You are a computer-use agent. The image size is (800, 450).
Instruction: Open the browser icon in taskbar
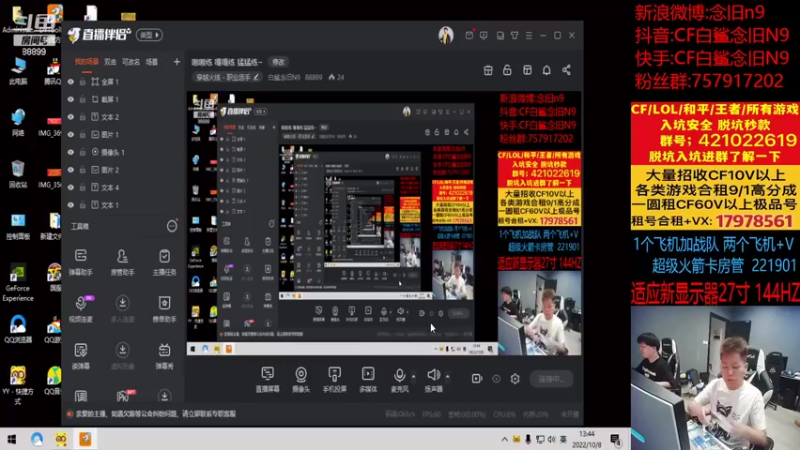[x=37, y=439]
